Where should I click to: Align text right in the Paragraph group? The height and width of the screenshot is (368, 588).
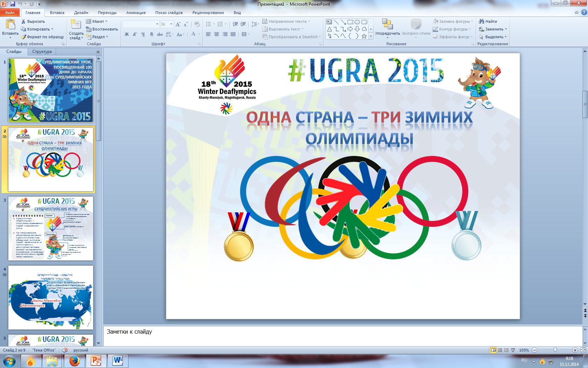(x=225, y=34)
